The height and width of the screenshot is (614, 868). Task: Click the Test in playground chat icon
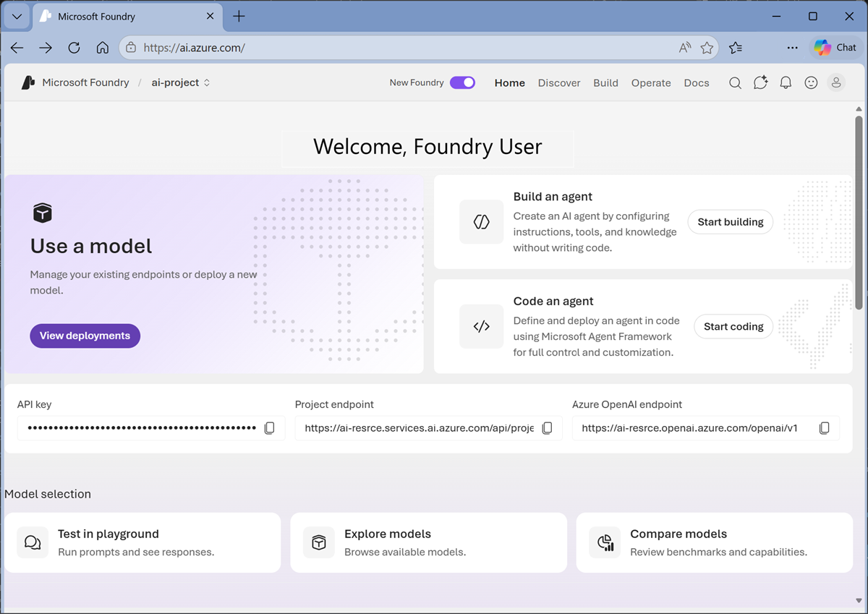tap(33, 542)
